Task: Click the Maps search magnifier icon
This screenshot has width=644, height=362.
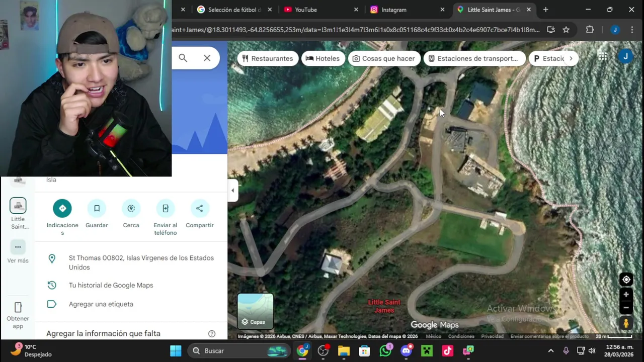Action: tap(183, 58)
